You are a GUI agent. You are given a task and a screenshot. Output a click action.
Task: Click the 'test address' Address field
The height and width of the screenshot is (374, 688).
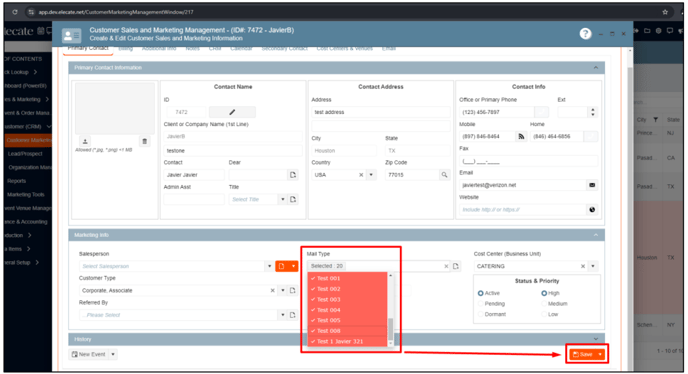click(x=381, y=112)
